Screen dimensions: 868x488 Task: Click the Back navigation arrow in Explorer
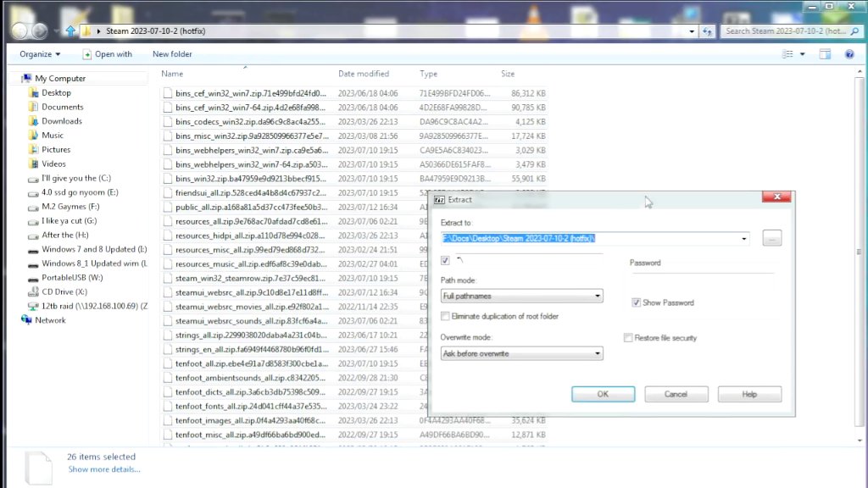pos(19,31)
